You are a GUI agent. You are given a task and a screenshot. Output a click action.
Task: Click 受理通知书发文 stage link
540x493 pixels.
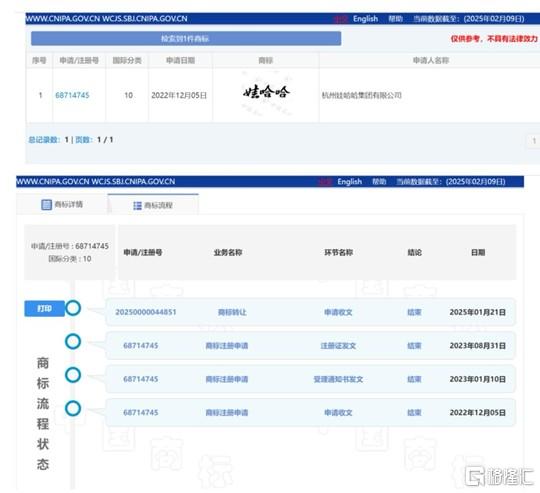[338, 379]
